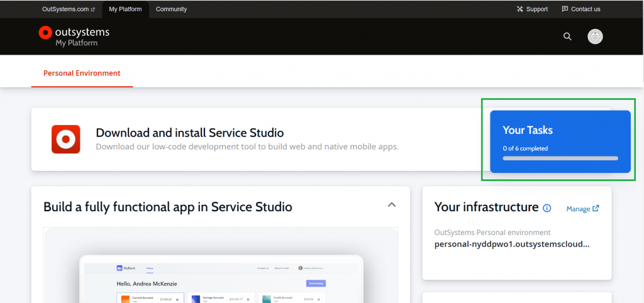Click Download and install Service Studio heading

(x=189, y=133)
